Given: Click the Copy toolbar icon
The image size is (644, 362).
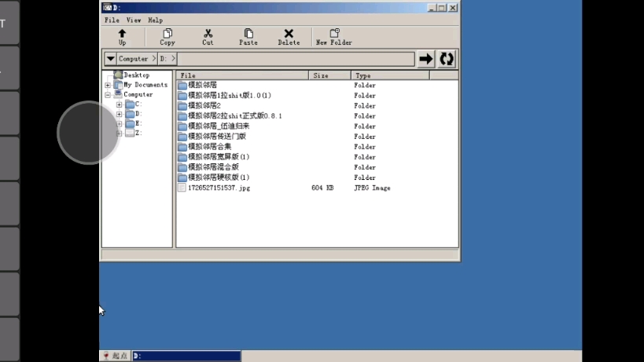Looking at the screenshot, I should [x=167, y=33].
